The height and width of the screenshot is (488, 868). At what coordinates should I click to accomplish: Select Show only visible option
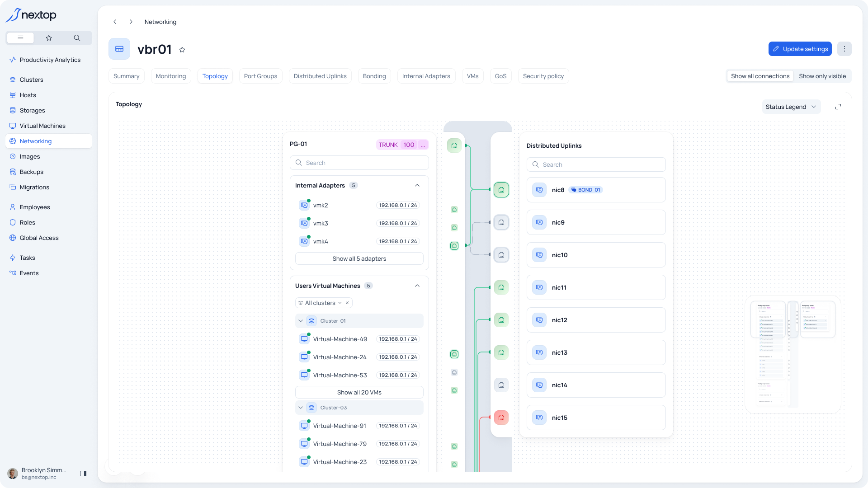point(822,76)
